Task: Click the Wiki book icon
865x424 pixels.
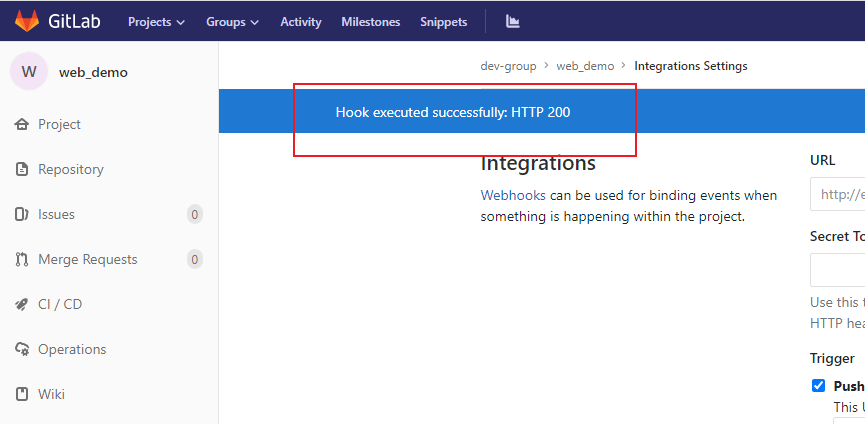Action: (x=22, y=394)
